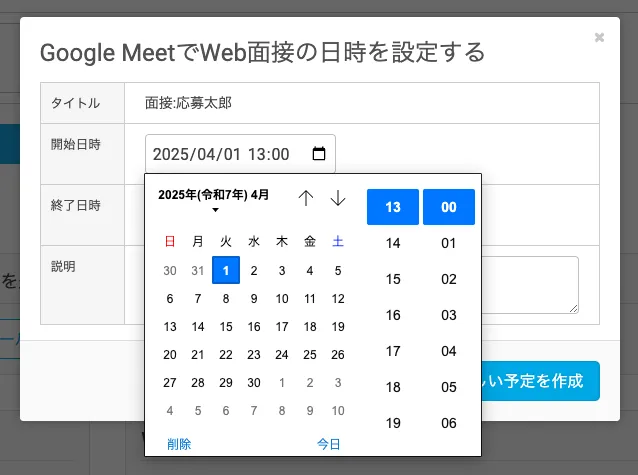Click the 予定を作成 button
The height and width of the screenshot is (475, 638).
click(540, 381)
